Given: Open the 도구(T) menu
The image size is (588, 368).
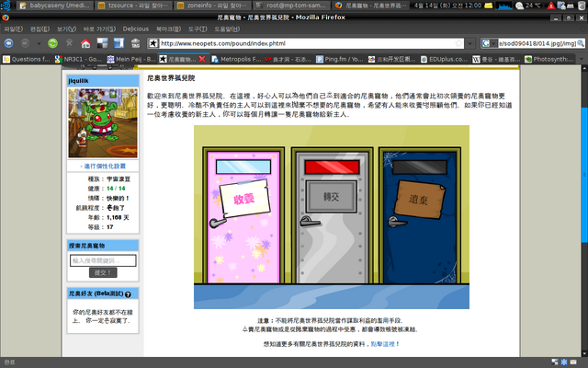Looking at the screenshot, I should click(198, 29).
